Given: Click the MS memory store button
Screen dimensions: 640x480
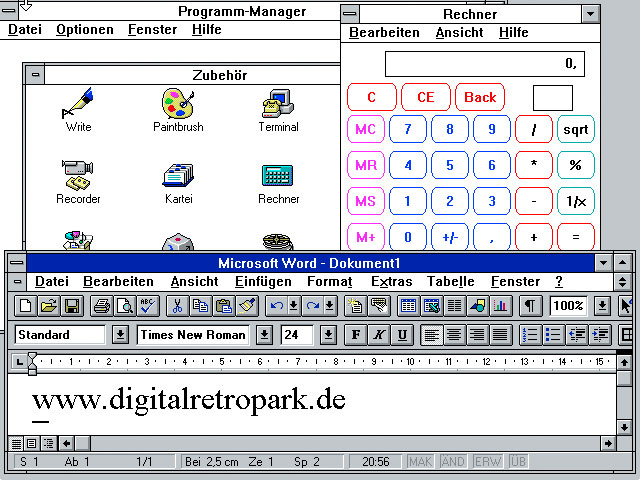Looking at the screenshot, I should (366, 201).
